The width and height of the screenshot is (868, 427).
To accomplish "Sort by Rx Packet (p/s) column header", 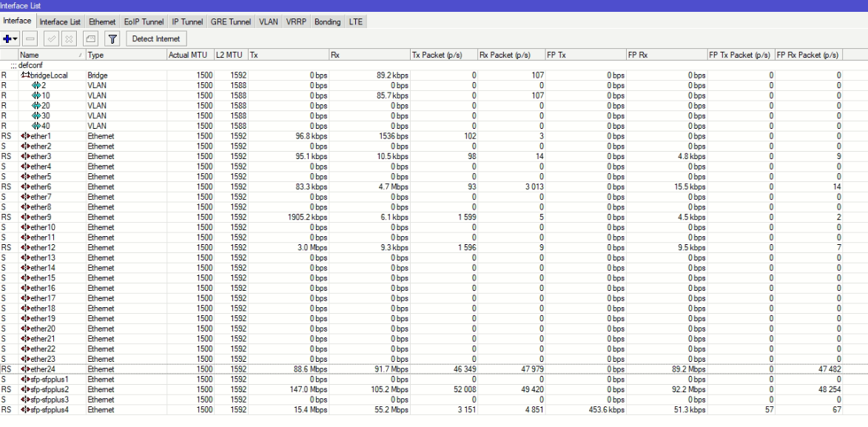I will (511, 55).
